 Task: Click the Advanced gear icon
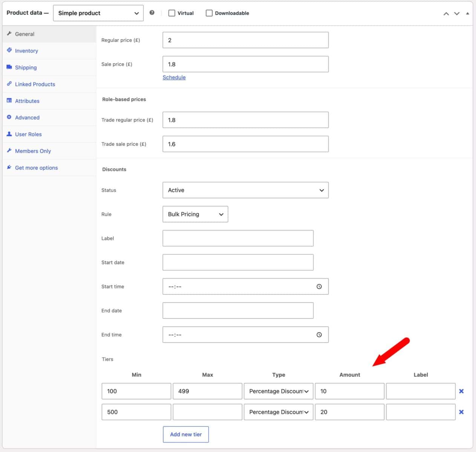click(x=9, y=117)
